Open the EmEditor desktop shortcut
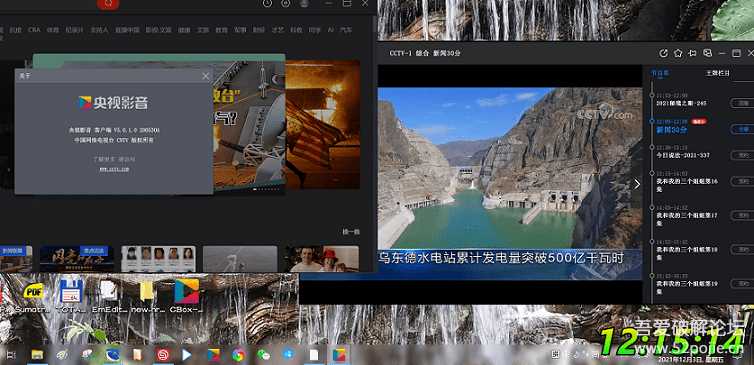Image resolution: width=754 pixels, height=365 pixels. pos(109,296)
